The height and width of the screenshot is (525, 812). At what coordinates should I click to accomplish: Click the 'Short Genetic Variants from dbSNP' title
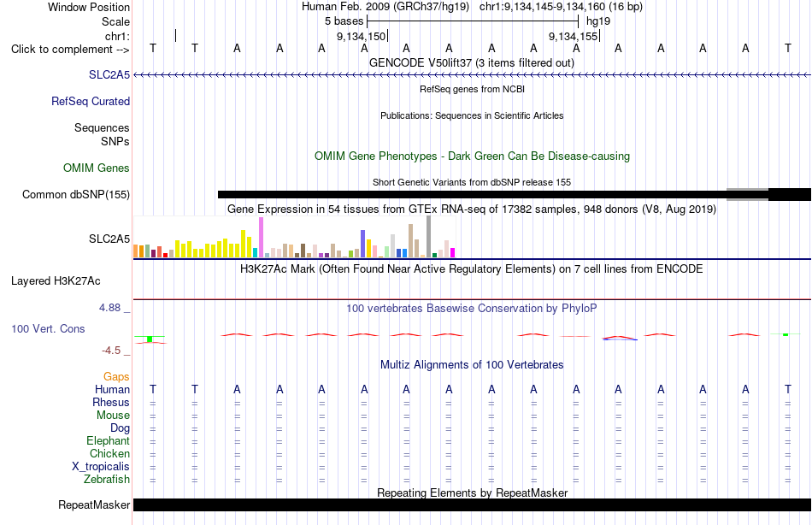[x=472, y=182]
